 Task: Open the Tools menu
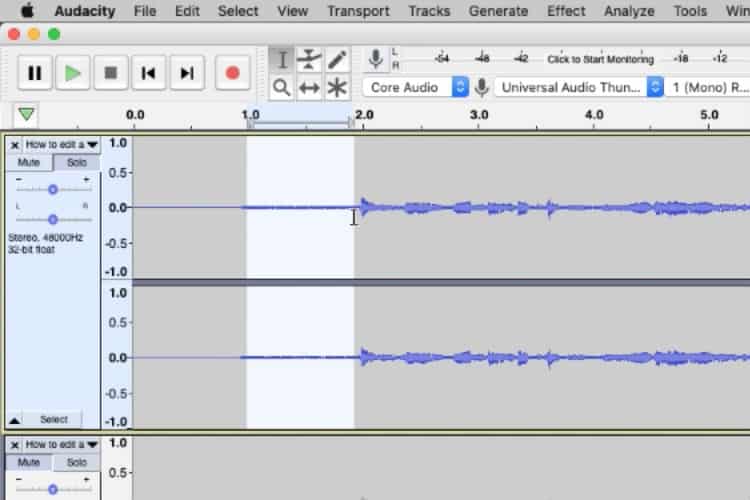click(x=690, y=11)
